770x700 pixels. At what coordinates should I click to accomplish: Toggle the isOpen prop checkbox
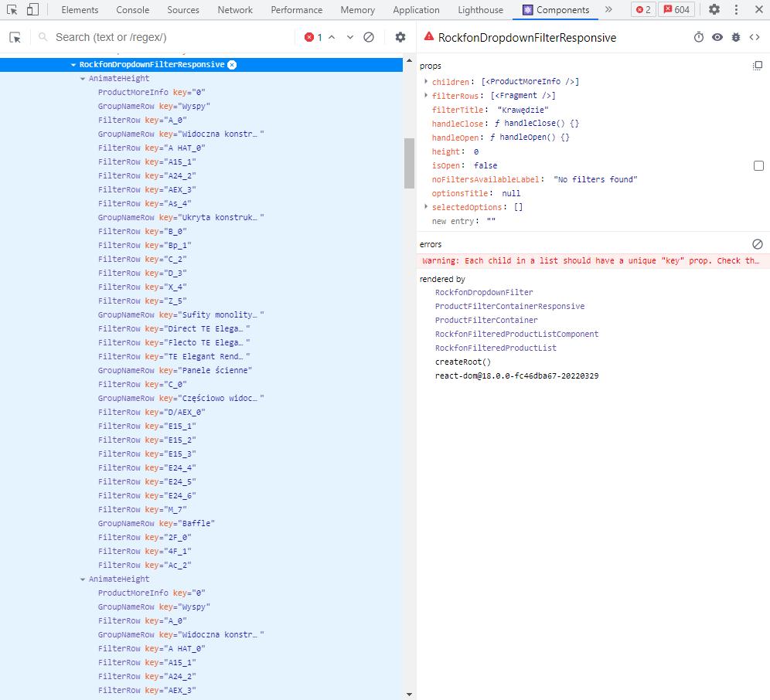pos(758,165)
